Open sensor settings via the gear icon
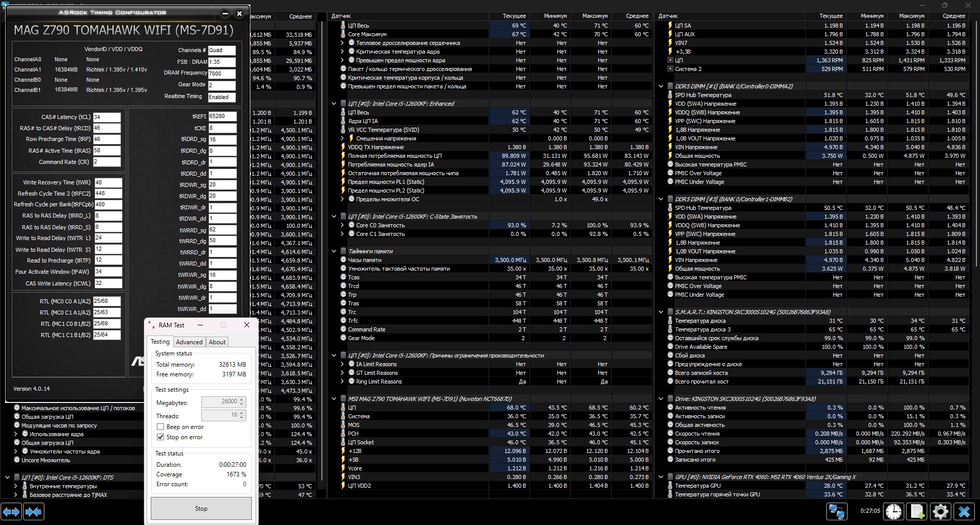This screenshot has height=525, width=980. coord(940,511)
